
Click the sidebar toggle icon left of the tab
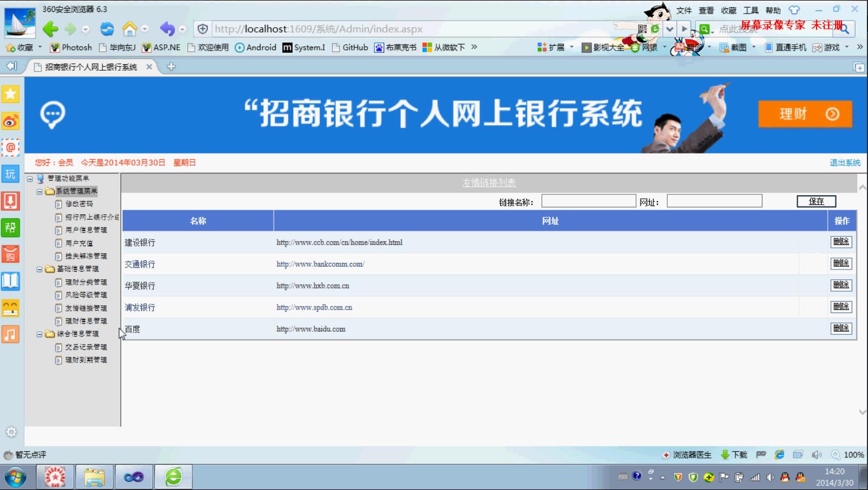coord(11,66)
